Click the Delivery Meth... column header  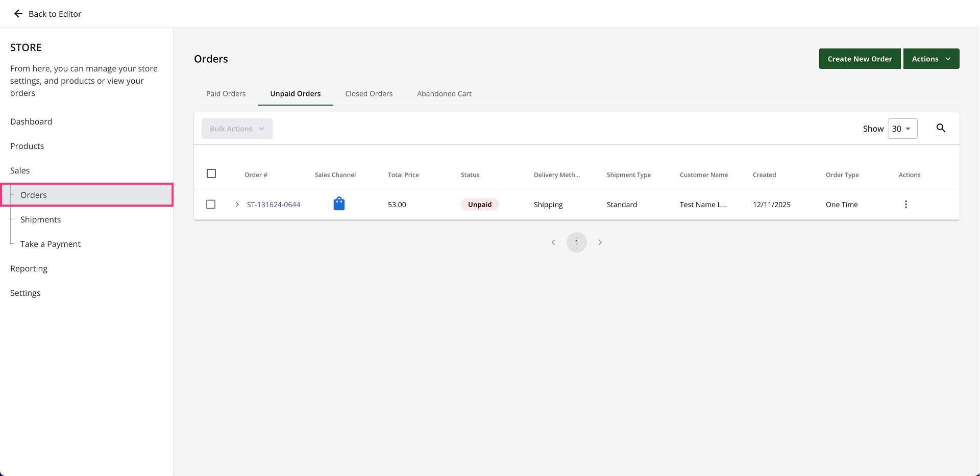click(x=557, y=175)
